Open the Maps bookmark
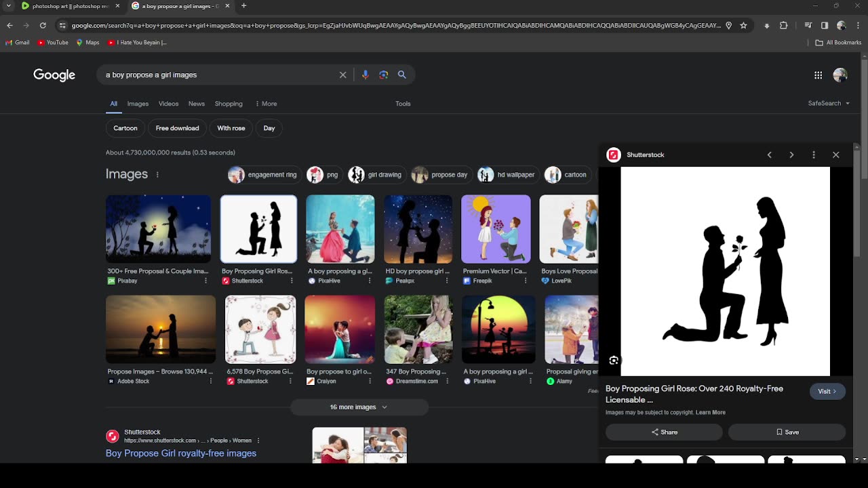Viewport: 868px width, 488px height. [x=88, y=43]
